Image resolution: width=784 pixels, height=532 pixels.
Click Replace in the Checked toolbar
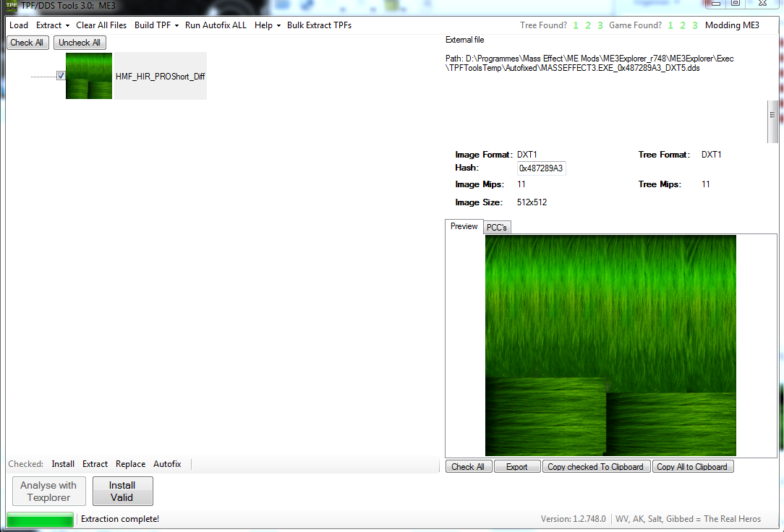pos(130,464)
